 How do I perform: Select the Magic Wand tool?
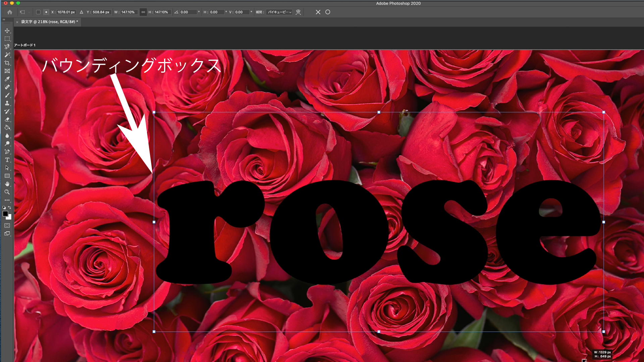pos(7,55)
